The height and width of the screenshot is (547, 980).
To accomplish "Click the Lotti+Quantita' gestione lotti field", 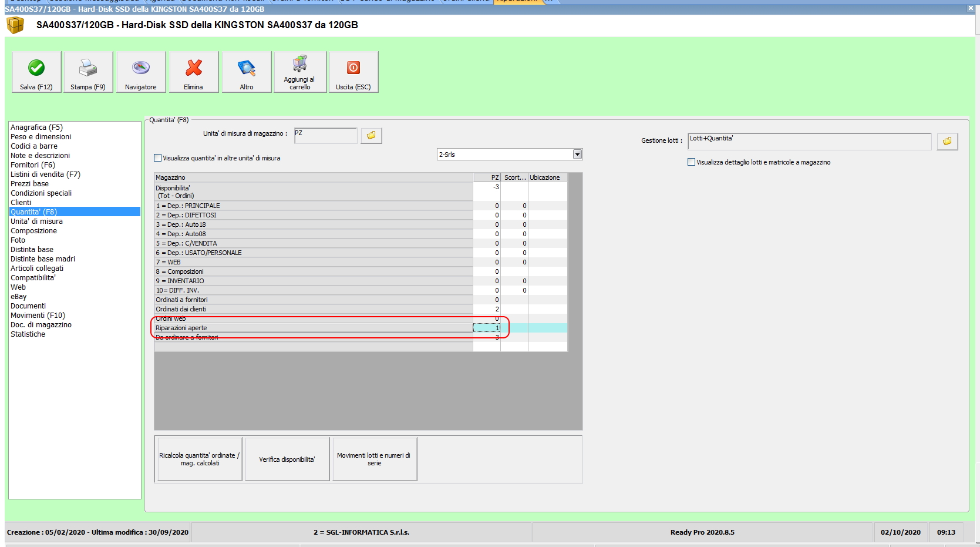I will (810, 141).
